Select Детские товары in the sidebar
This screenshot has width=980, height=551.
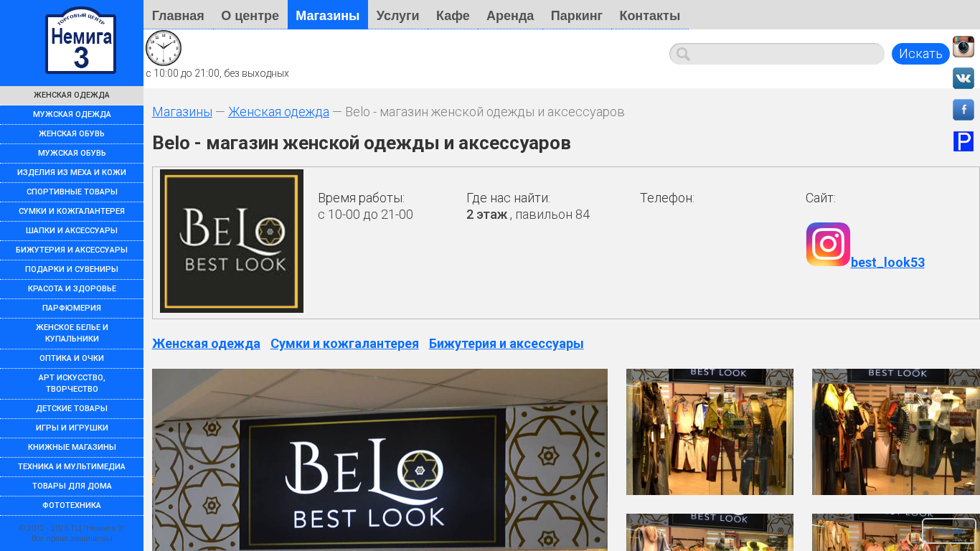(x=72, y=409)
